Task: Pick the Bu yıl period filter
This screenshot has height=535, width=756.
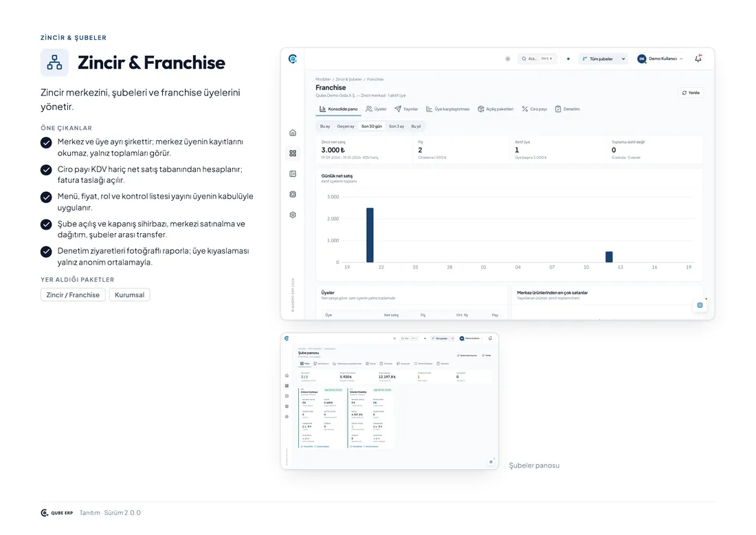Action: pos(416,127)
